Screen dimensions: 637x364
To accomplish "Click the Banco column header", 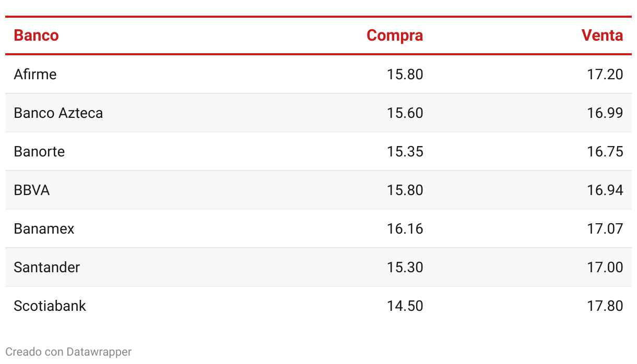I will click(x=36, y=35).
